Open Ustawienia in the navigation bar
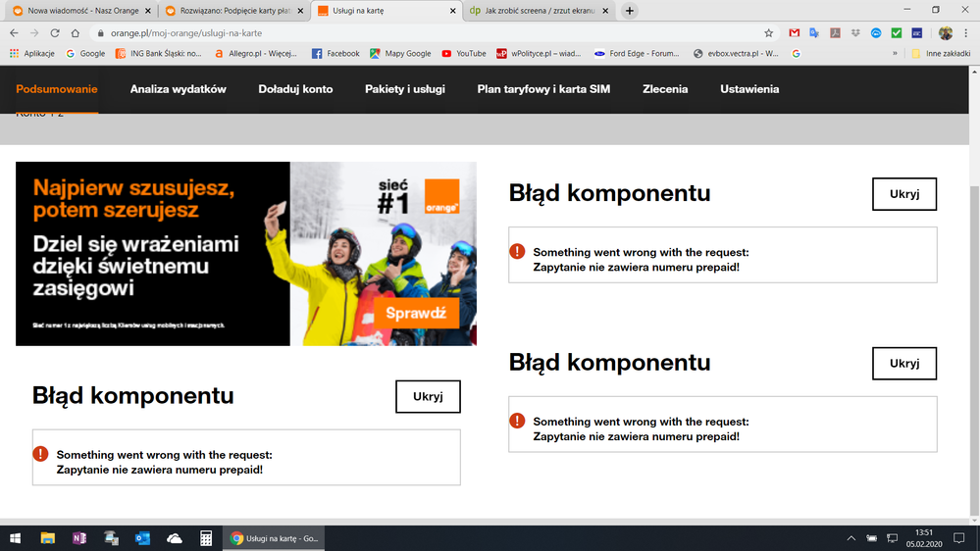Screen dimensions: 980x551 (x=749, y=89)
